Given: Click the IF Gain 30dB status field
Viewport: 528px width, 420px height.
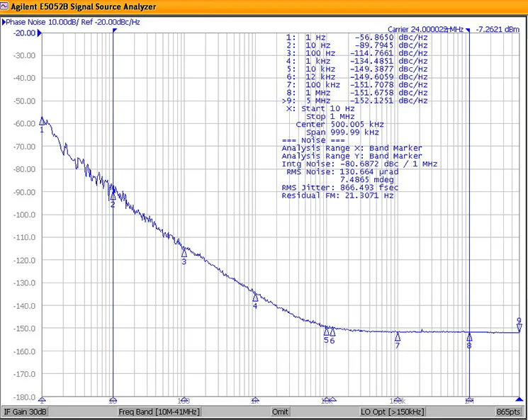Looking at the screenshot, I should click(26, 412).
